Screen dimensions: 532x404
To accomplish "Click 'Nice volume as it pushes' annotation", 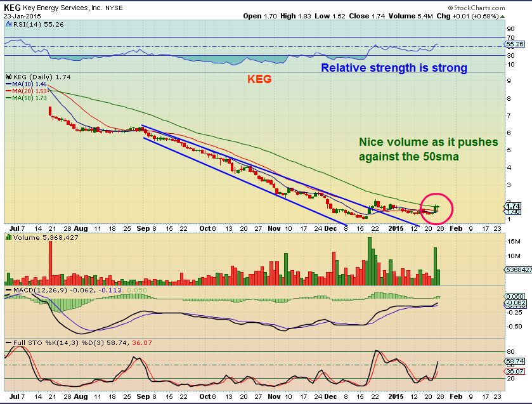I will click(x=429, y=142).
